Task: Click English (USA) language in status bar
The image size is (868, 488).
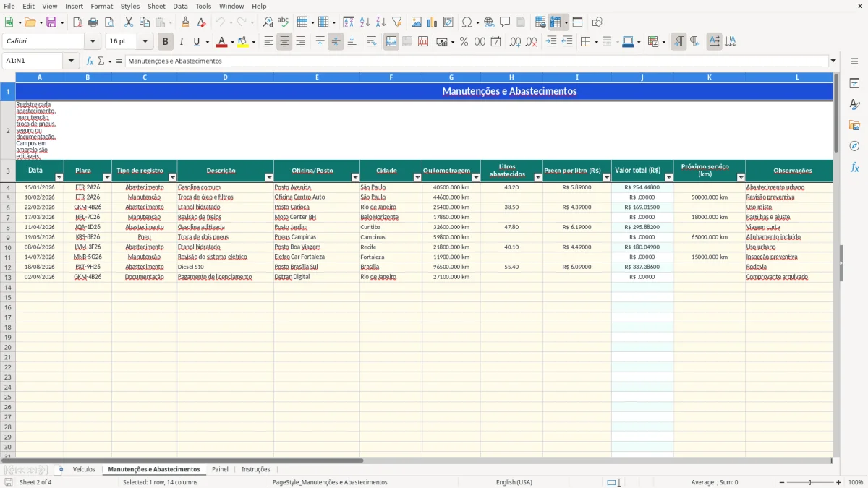Action: 514,482
